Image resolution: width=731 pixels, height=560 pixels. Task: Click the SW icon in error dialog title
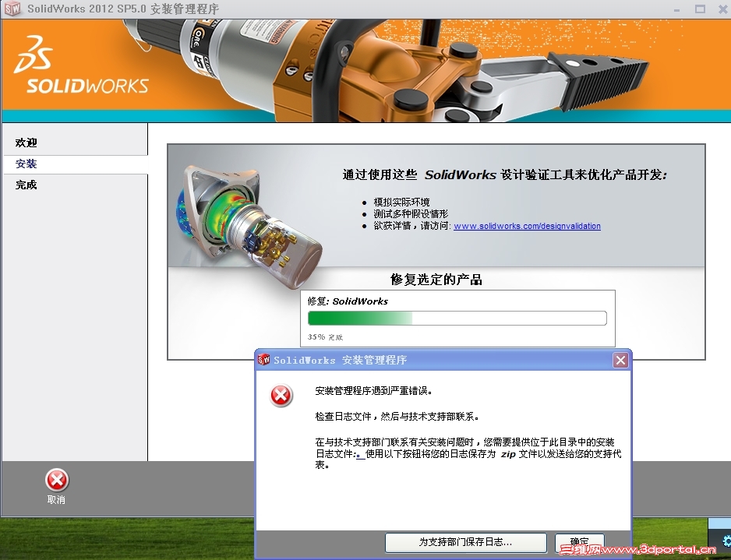click(x=264, y=359)
